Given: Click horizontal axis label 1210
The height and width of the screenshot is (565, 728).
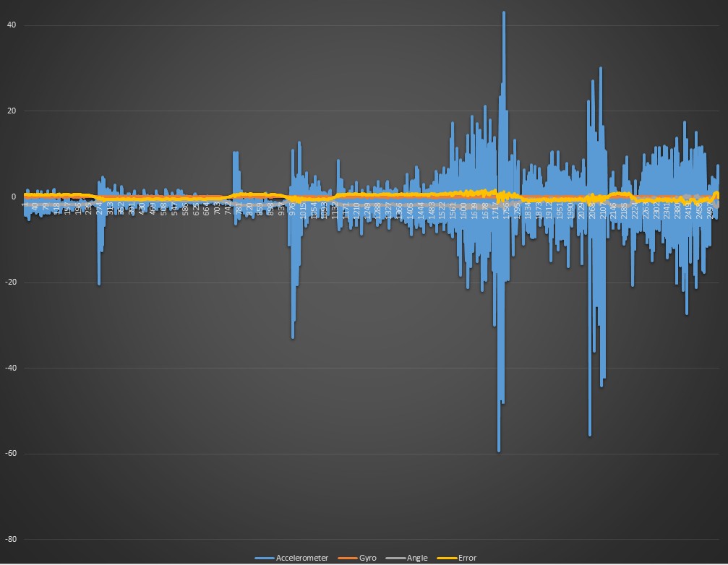Looking at the screenshot, I should click(356, 210).
